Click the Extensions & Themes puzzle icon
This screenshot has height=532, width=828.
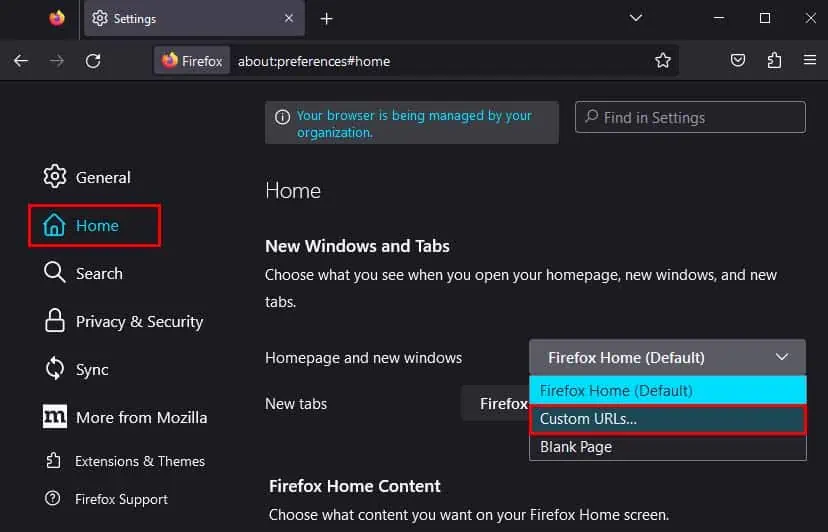click(x=53, y=461)
